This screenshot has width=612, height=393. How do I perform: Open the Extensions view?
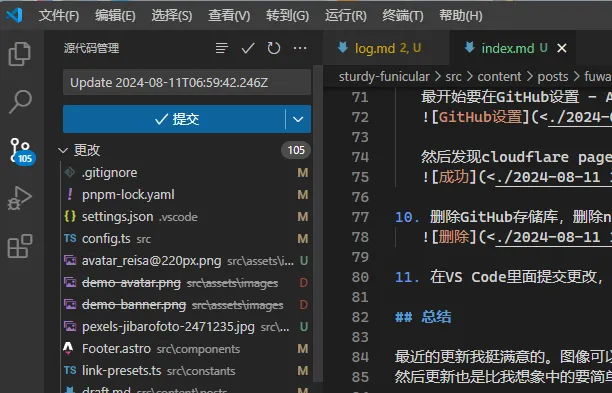click(x=20, y=246)
